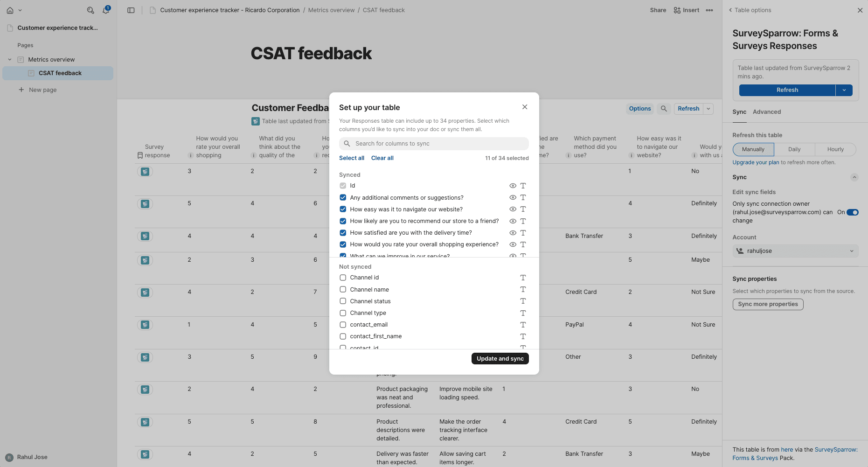Click the table search magnifier icon
This screenshot has width=868, height=467.
pos(664,109)
